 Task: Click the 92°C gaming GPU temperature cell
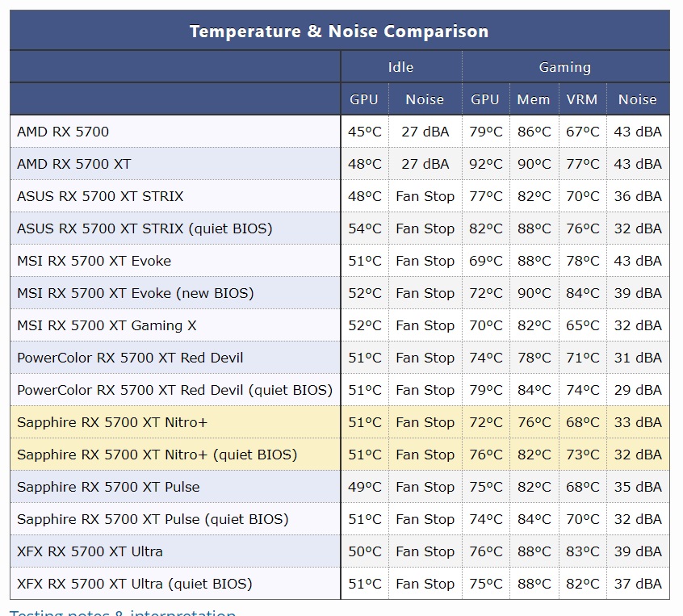[486, 164]
